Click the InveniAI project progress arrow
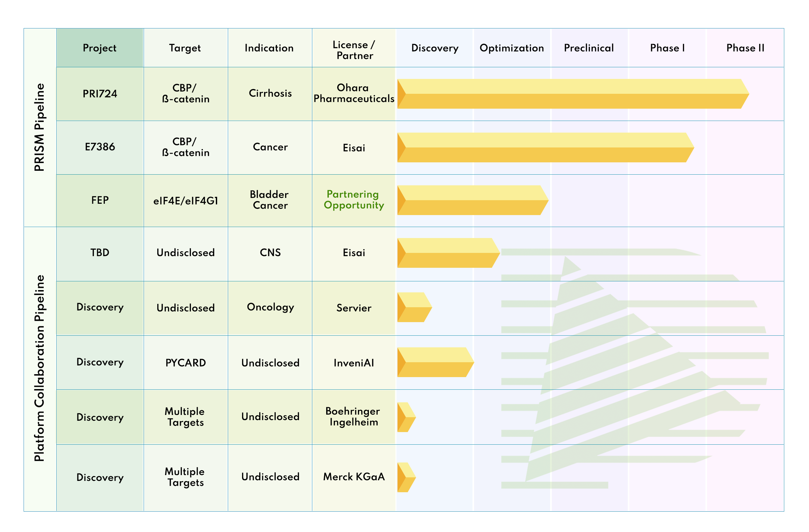Viewport: 809px width, 532px height. pyautogui.click(x=436, y=362)
